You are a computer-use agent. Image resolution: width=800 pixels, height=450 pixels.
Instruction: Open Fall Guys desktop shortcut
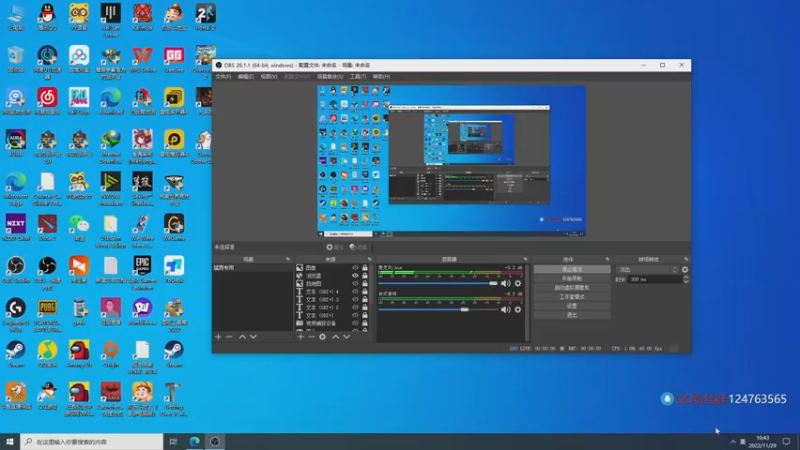click(x=79, y=102)
